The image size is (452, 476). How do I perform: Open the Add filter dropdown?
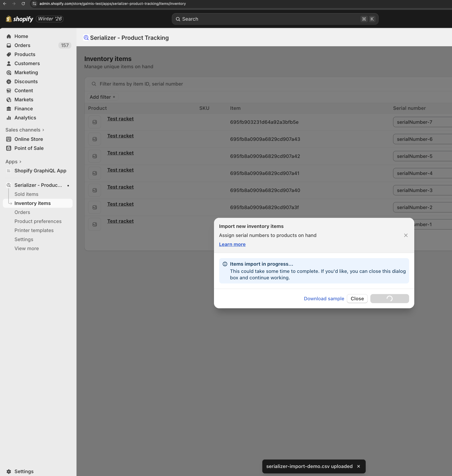[102, 97]
